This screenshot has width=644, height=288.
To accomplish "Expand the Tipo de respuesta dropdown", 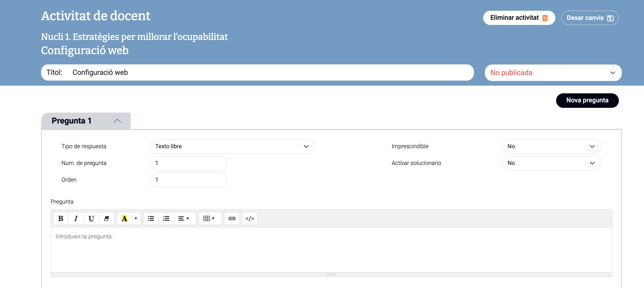I will pos(232,146).
